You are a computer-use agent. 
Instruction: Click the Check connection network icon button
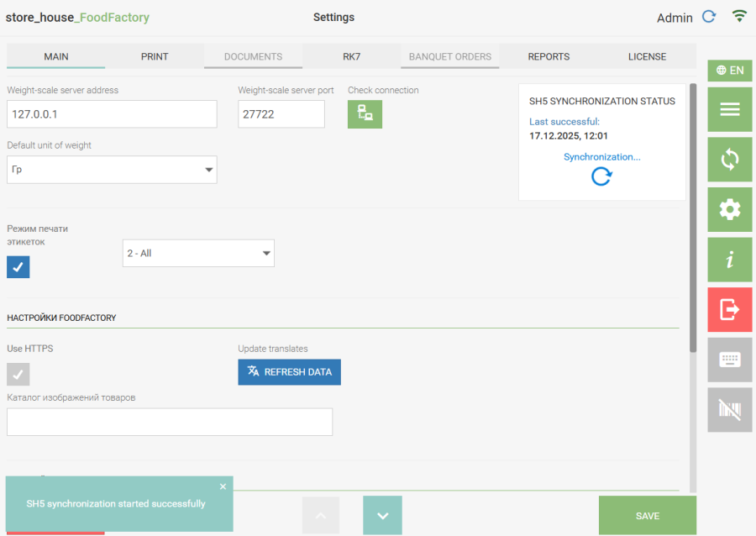[365, 114]
